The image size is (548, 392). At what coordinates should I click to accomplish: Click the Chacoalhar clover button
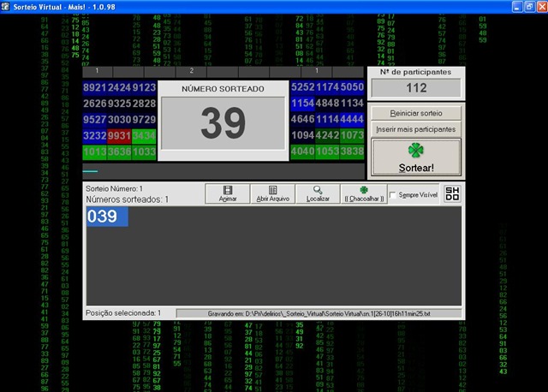[364, 193]
